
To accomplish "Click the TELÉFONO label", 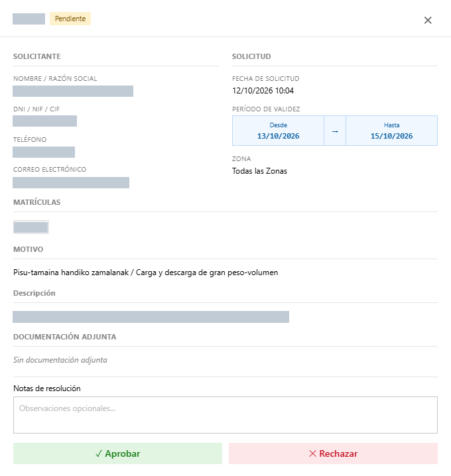I will point(30,140).
